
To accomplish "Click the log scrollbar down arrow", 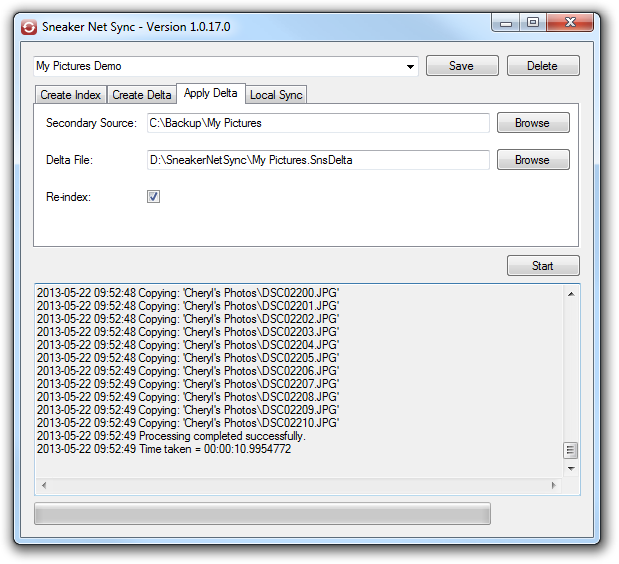I will [571, 468].
